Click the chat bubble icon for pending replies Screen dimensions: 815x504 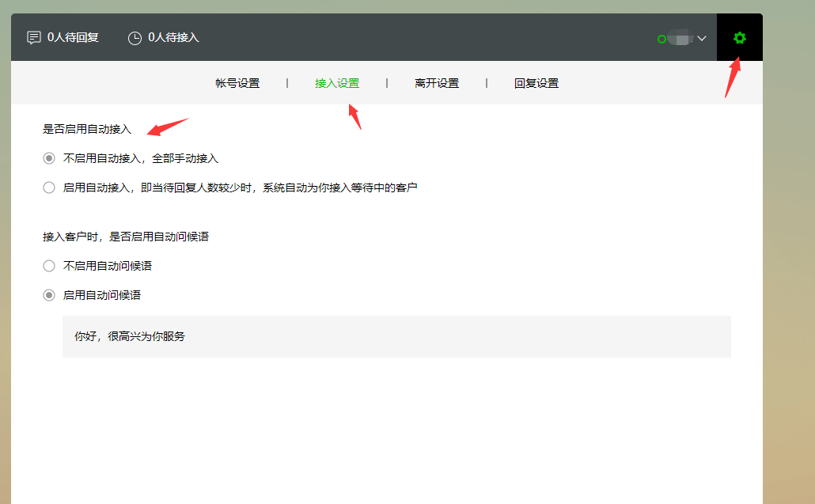coord(34,38)
